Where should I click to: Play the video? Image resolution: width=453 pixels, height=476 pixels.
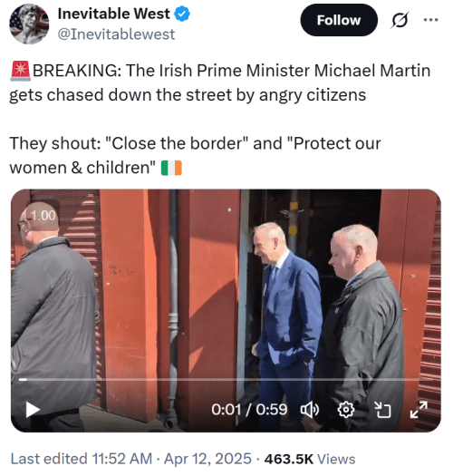point(33,409)
